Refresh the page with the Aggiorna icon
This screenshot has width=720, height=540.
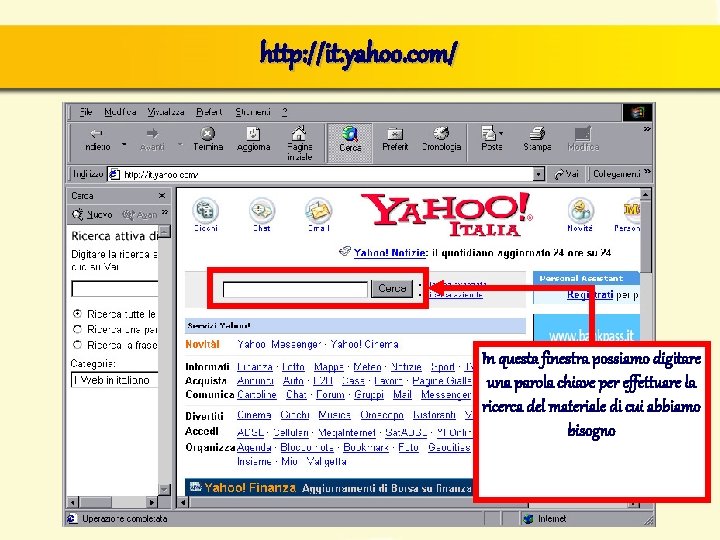pos(253,134)
